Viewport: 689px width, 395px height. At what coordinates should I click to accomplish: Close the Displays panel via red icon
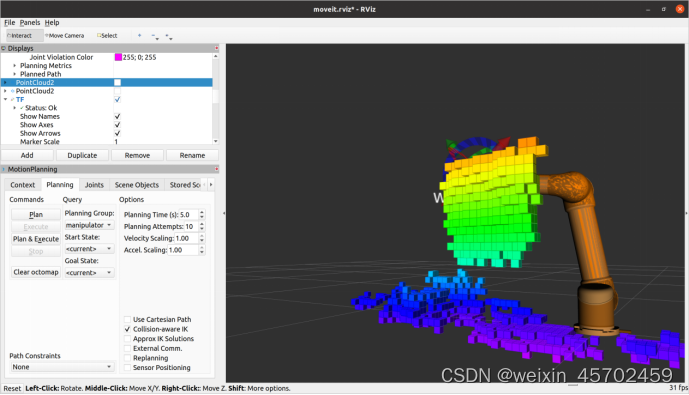[217, 48]
